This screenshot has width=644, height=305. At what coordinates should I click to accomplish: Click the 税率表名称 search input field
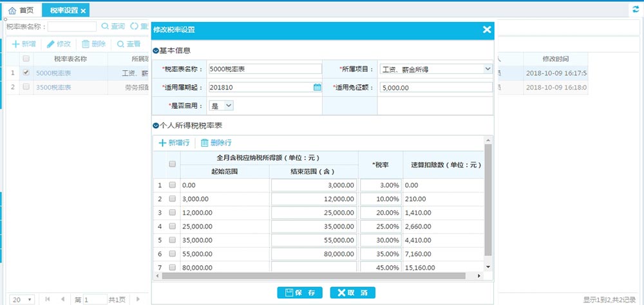[x=72, y=26]
